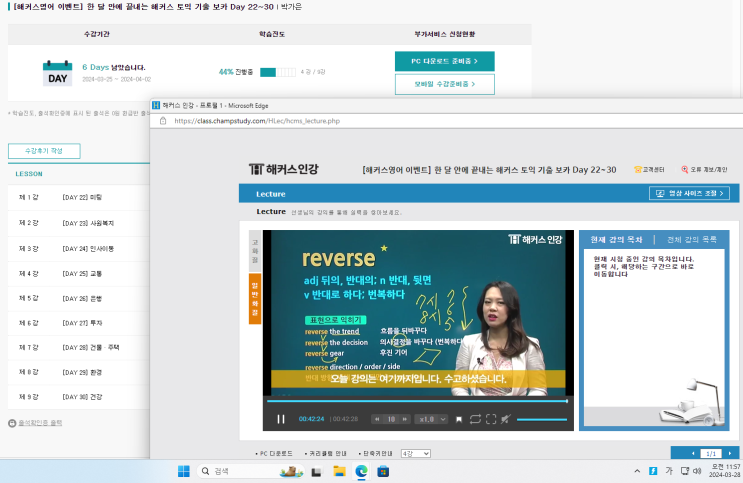Click the lock site-info icon in address bar
Screen dimensions: 743x483
tap(163, 121)
